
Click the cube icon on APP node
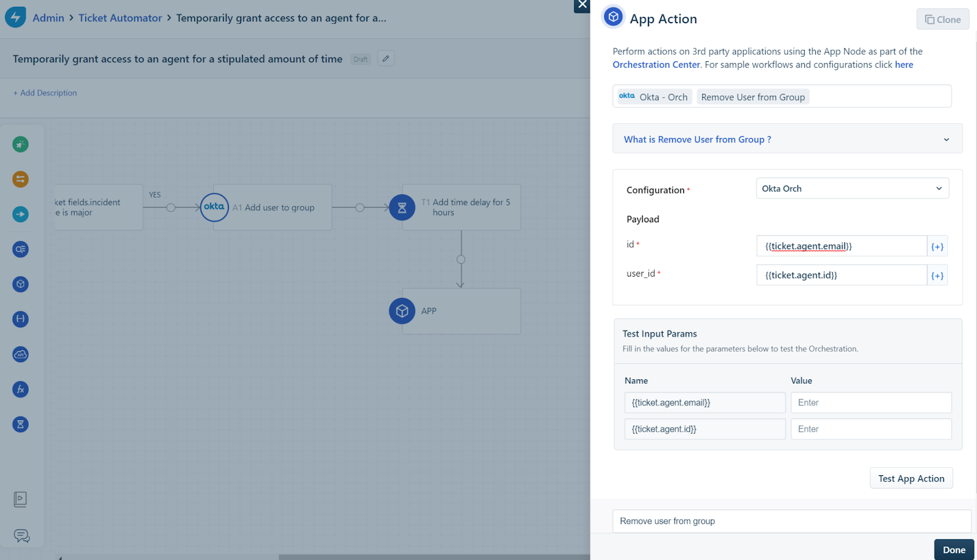click(x=402, y=311)
